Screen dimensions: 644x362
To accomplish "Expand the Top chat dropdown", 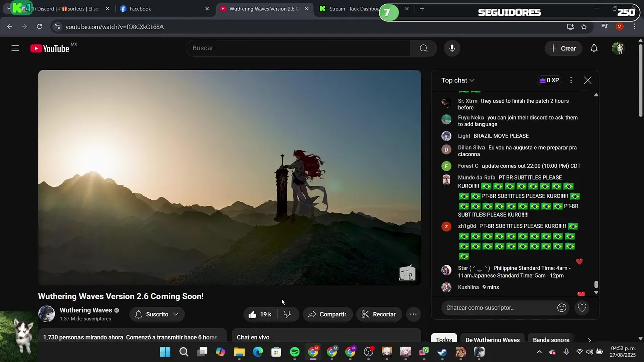I will (x=458, y=80).
